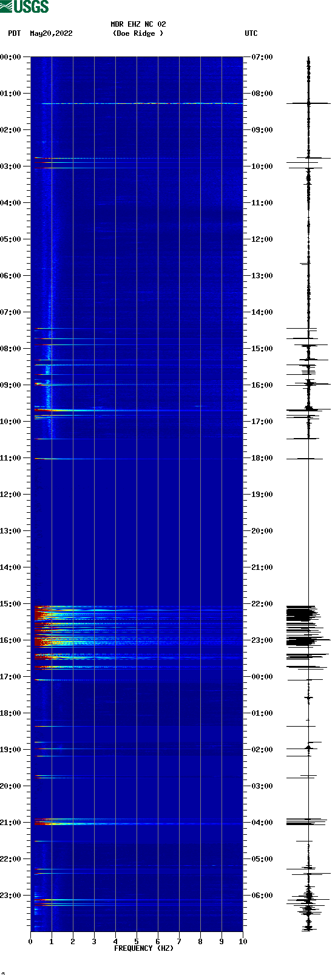This screenshot has height=980, width=335.
Task: Click the 06:00 UTC time label
Action: click(262, 896)
